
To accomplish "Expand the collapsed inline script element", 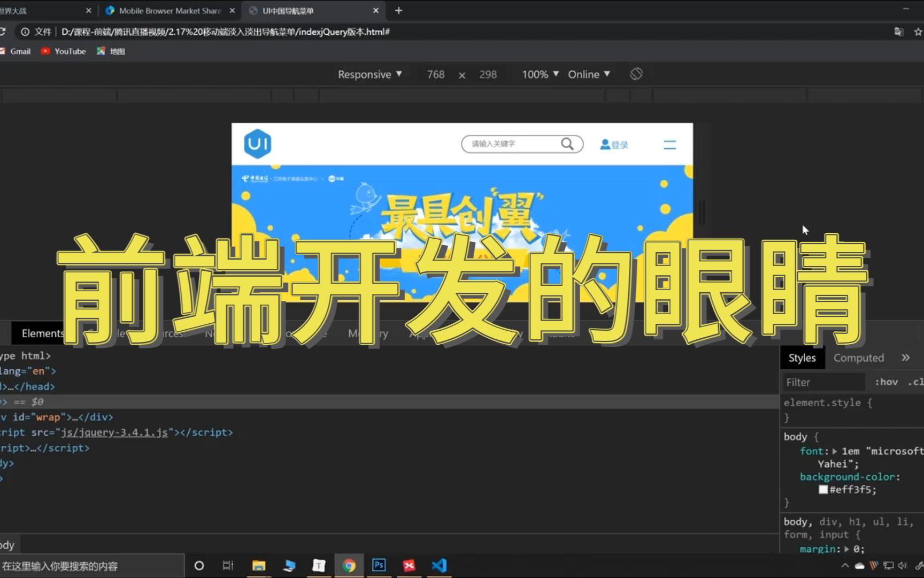I will click(45, 448).
